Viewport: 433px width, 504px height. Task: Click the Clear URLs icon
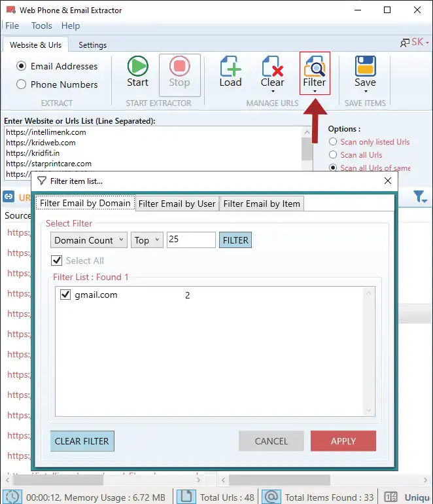click(272, 66)
